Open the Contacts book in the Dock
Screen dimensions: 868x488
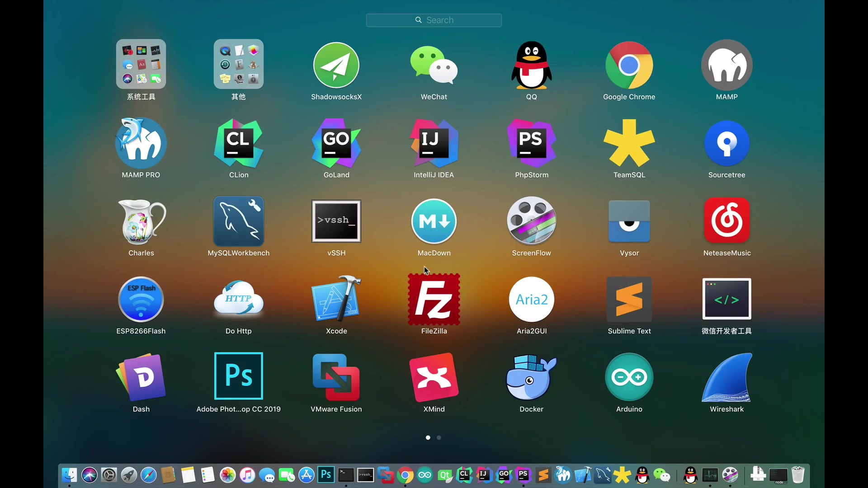pyautogui.click(x=168, y=475)
